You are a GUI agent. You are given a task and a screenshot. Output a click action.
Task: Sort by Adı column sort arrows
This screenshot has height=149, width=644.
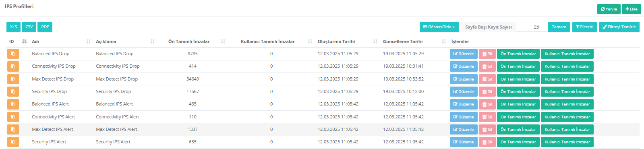click(x=88, y=41)
